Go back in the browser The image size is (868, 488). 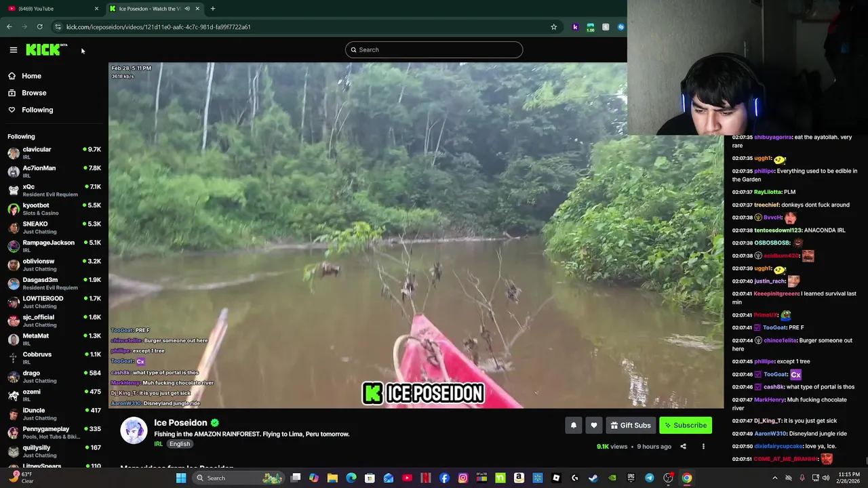[9, 26]
